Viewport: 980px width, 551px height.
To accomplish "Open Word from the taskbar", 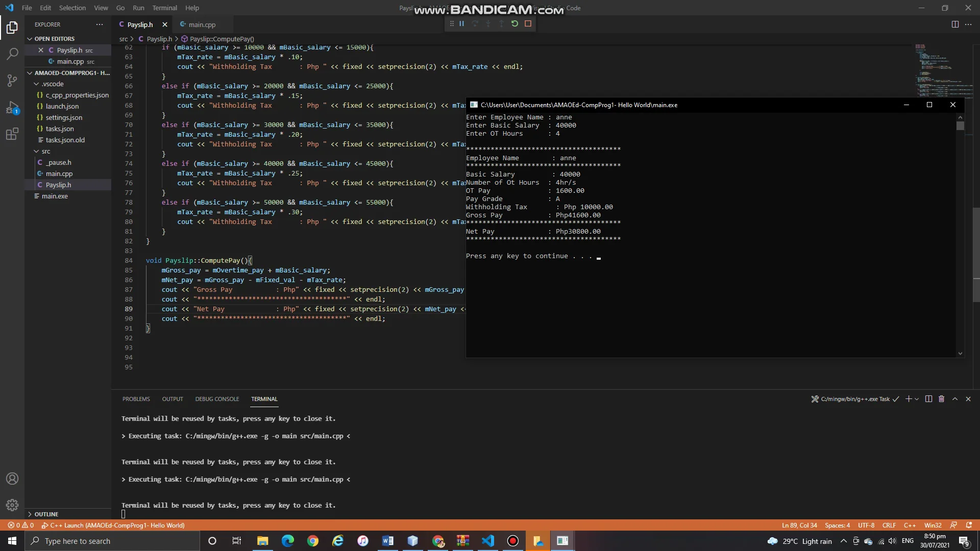I will (x=388, y=541).
